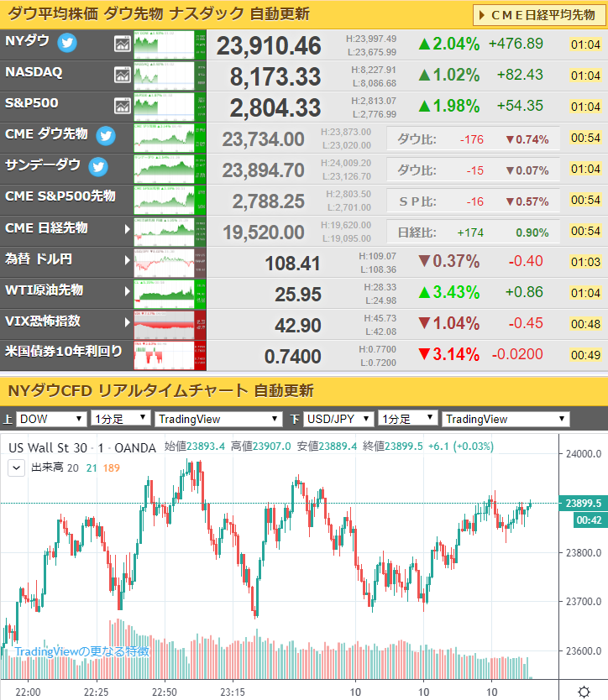The width and height of the screenshot is (608, 700).
Task: Click the 22:25 time axis label
Action: tap(96, 692)
